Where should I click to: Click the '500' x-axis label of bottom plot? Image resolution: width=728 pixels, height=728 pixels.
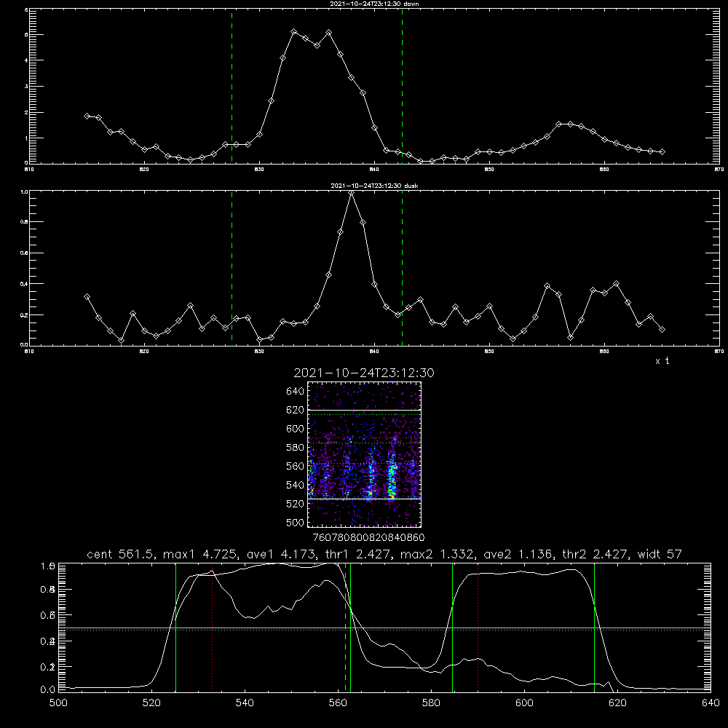58,703
